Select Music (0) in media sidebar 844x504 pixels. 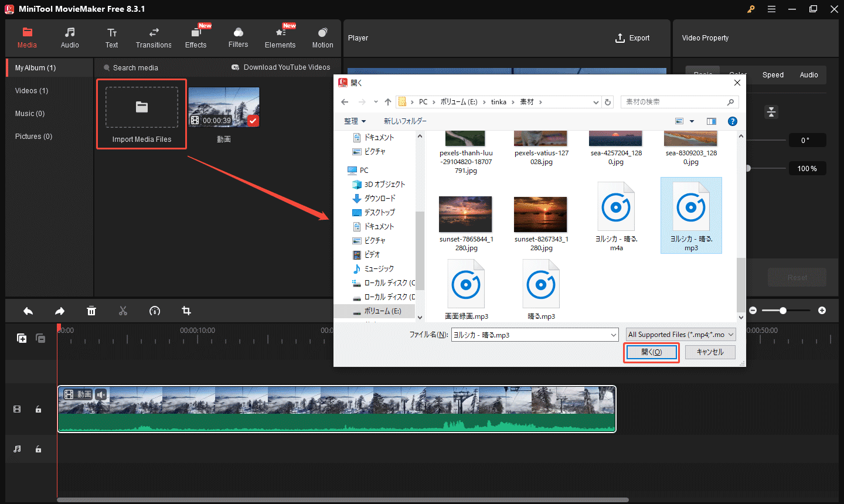[x=30, y=114]
